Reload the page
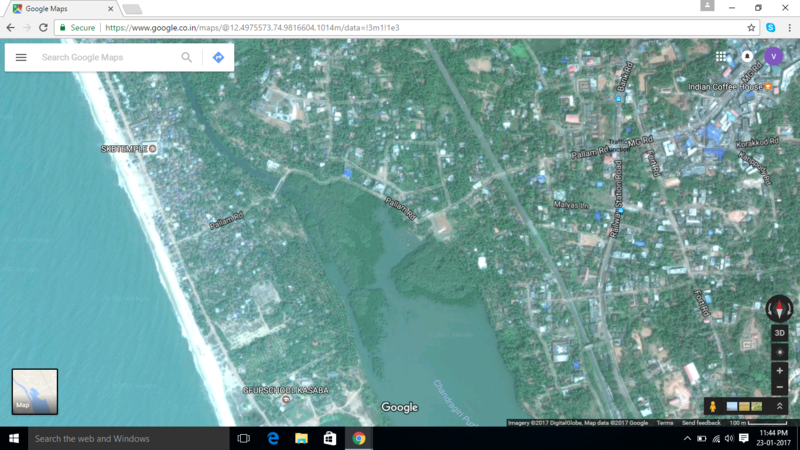This screenshot has width=800, height=450. [x=43, y=28]
